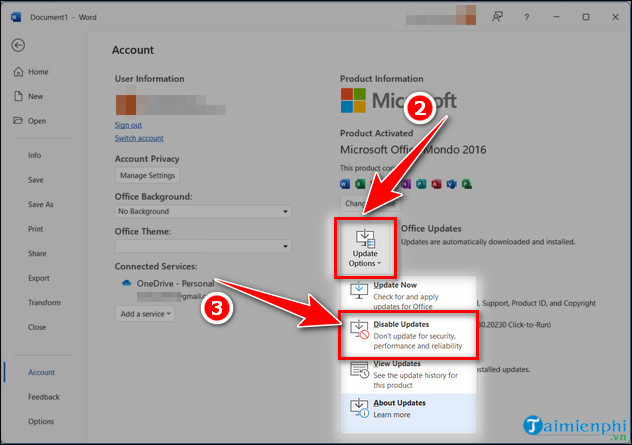Close the Word window
The image size is (632, 445).
coord(615,17)
